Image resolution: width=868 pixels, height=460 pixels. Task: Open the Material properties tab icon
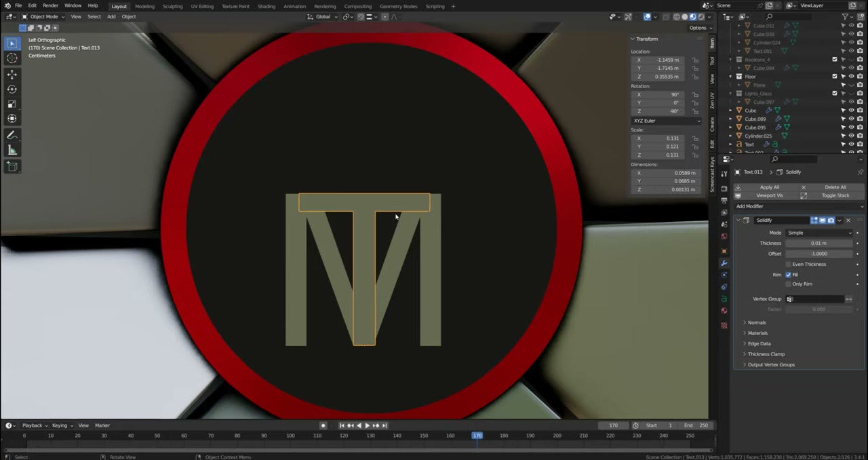click(x=724, y=311)
